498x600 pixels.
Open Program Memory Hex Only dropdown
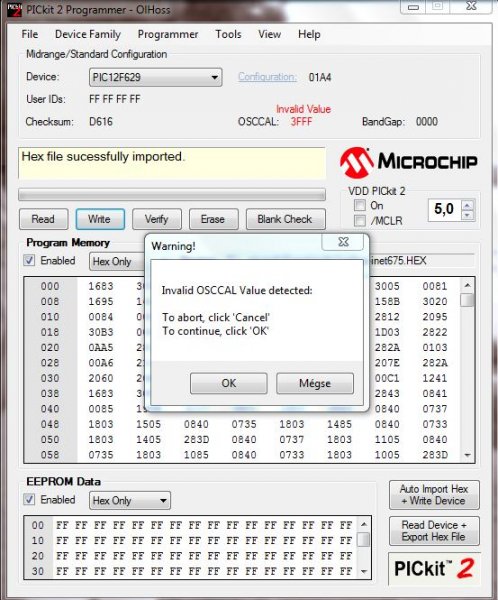117,262
